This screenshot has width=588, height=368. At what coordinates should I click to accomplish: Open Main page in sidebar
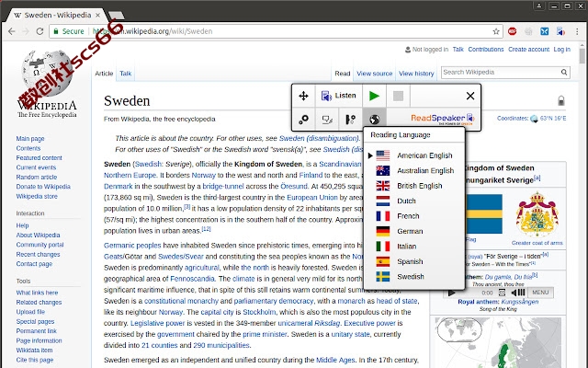tap(30, 139)
